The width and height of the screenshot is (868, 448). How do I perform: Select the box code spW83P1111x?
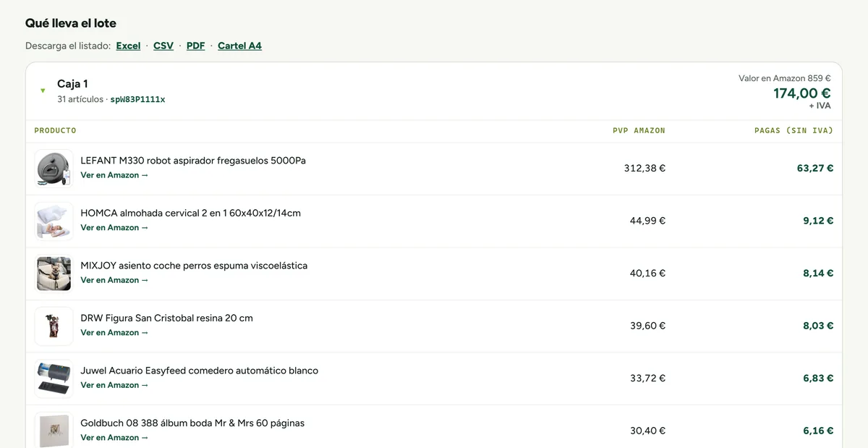click(137, 99)
